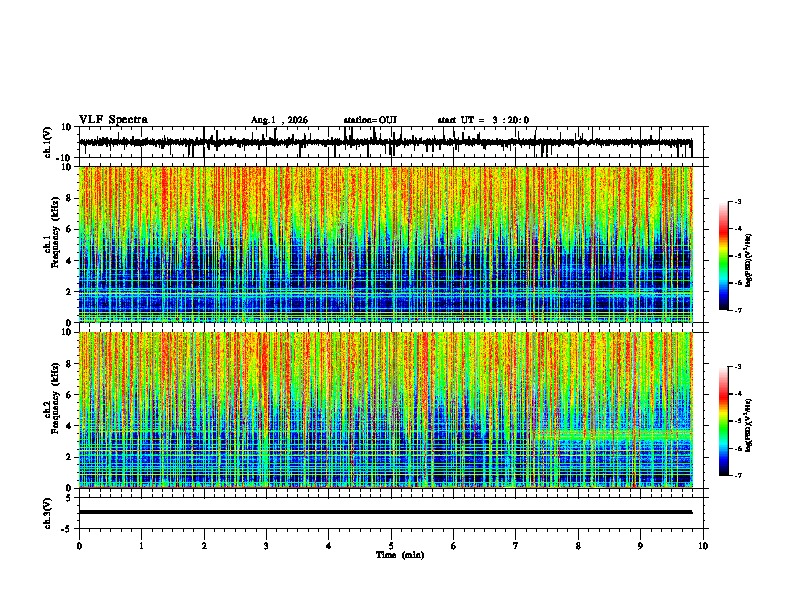Click the "4" kHz tick on ch.1 frequency axis

pos(69,261)
